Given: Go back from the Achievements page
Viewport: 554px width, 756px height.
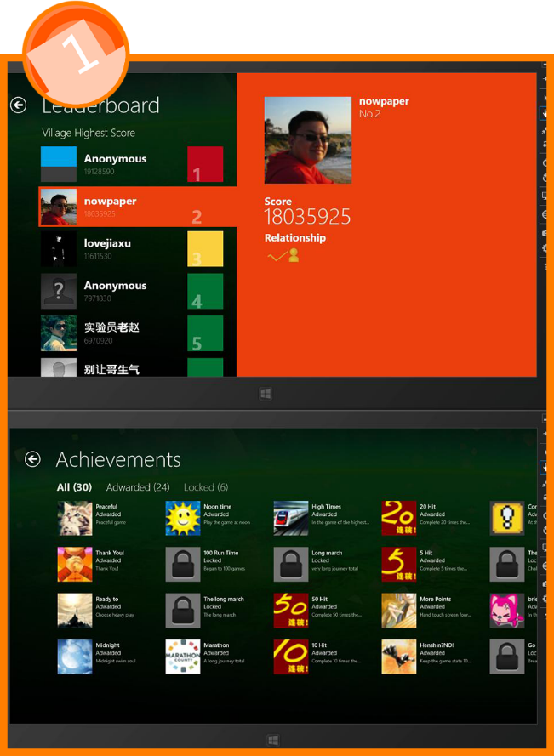Looking at the screenshot, I should [33, 459].
